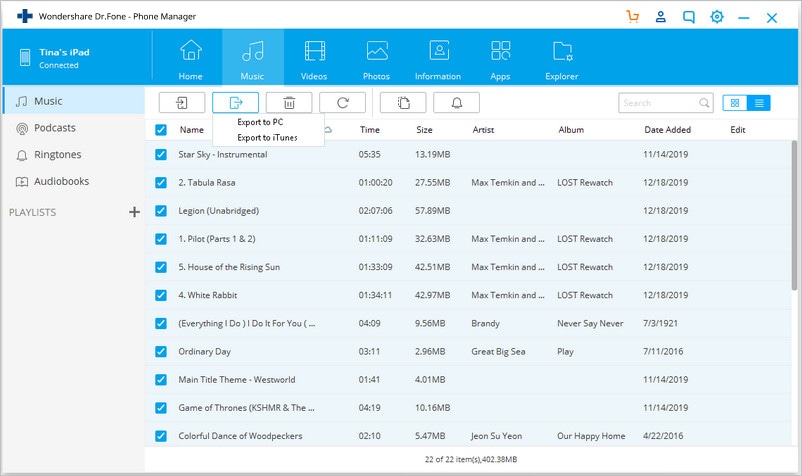Switch to grid view

[735, 103]
